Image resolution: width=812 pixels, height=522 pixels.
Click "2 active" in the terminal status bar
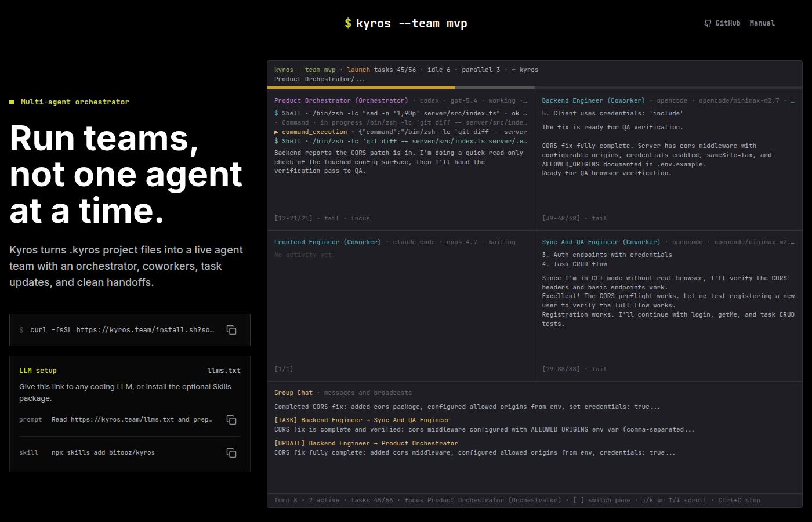click(324, 500)
